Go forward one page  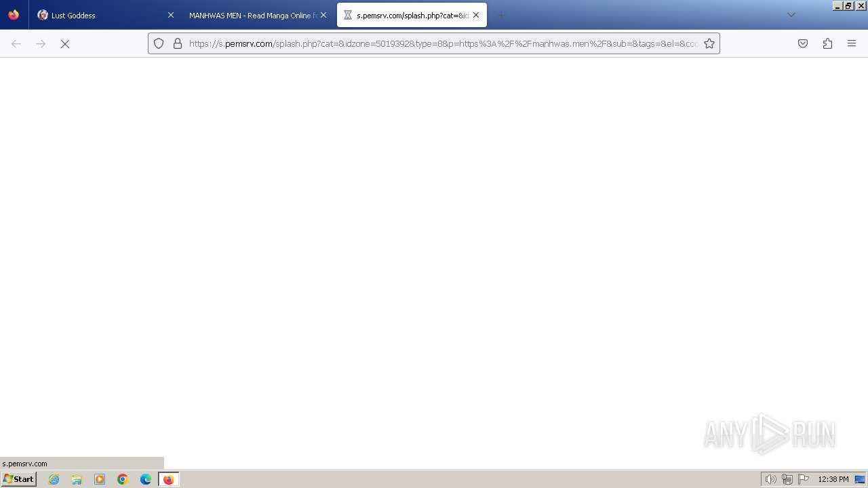coord(41,43)
